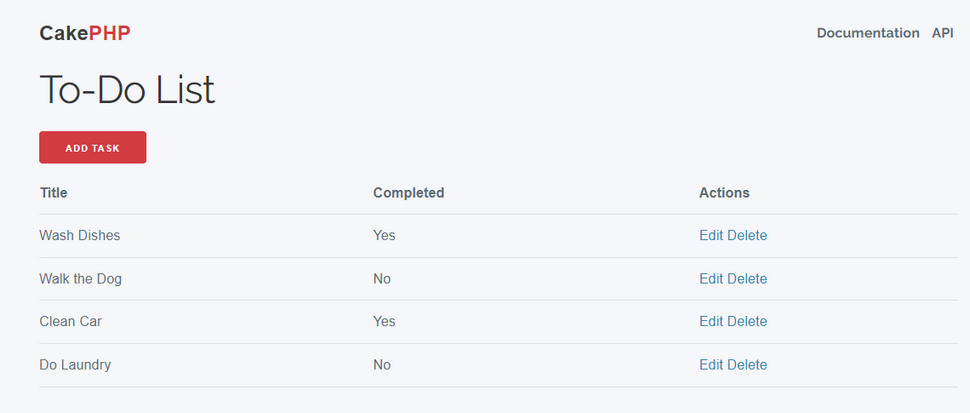Click the Actions column header
Screen dimensions: 970x413
[724, 193]
